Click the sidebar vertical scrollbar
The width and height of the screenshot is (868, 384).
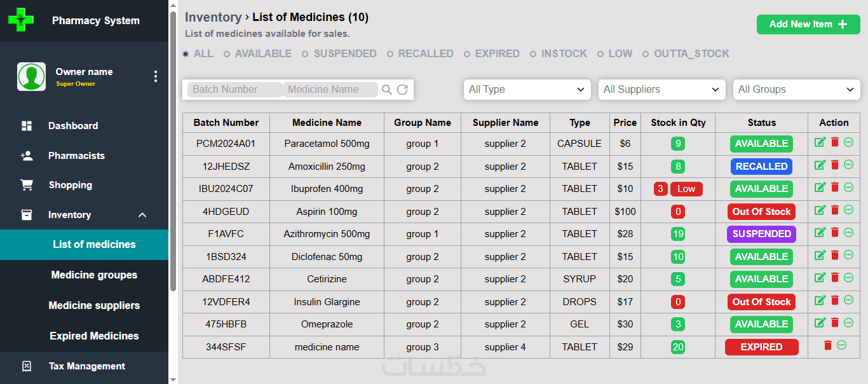pyautogui.click(x=173, y=153)
